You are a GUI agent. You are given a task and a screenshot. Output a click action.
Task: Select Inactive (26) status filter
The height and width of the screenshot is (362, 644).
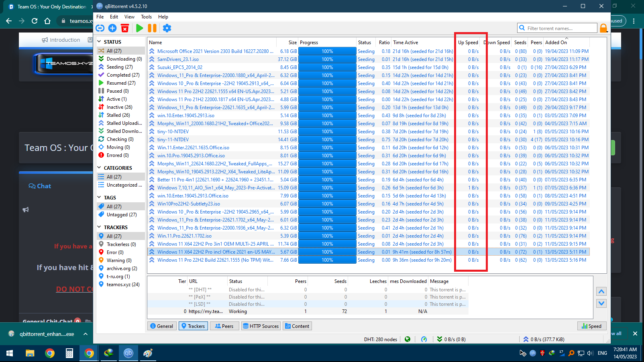click(x=120, y=107)
